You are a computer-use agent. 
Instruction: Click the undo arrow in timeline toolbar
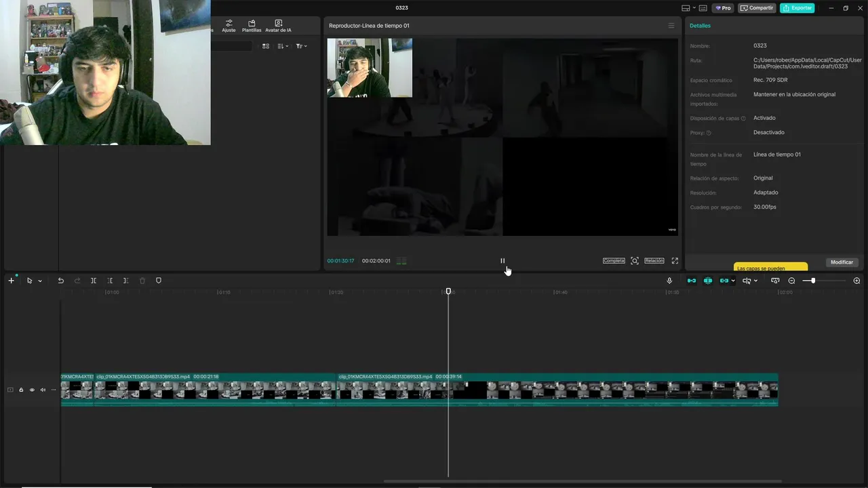pos(60,281)
